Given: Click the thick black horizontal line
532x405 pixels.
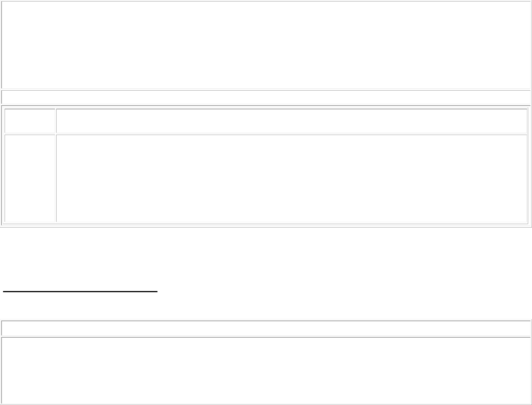Looking at the screenshot, I should [x=80, y=292].
